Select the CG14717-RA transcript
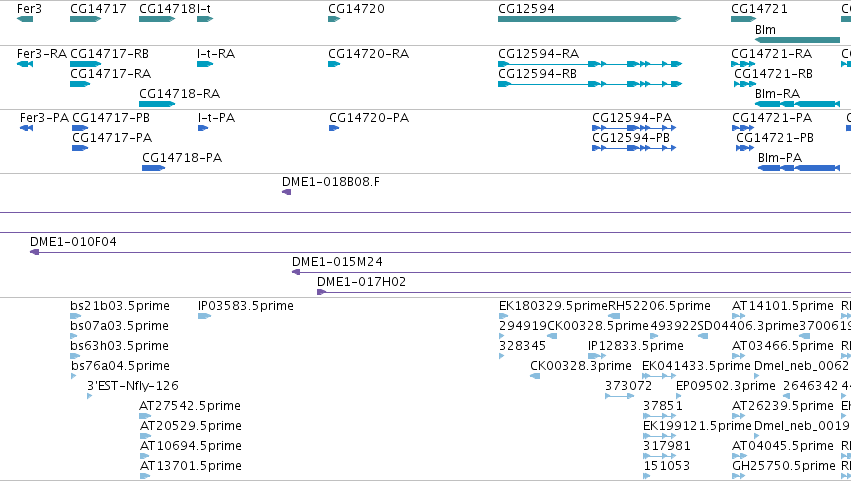The width and height of the screenshot is (851, 481). [x=80, y=84]
